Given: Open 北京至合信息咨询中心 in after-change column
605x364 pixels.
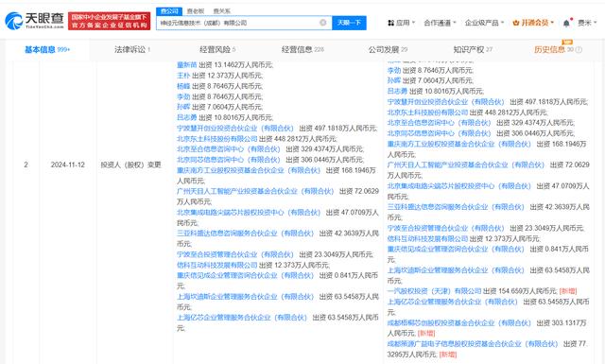Looking at the screenshot, I should tap(439, 123).
